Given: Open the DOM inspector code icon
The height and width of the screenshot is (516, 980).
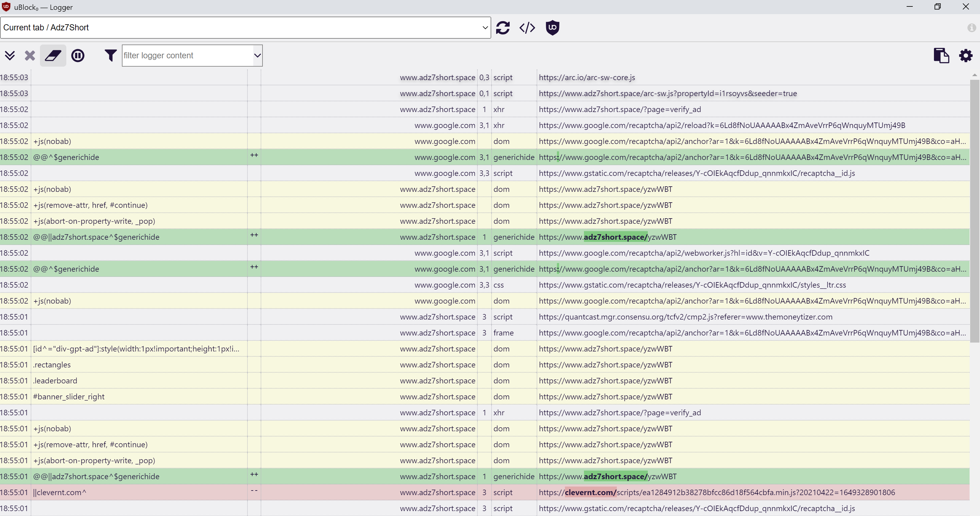Looking at the screenshot, I should tap(527, 27).
